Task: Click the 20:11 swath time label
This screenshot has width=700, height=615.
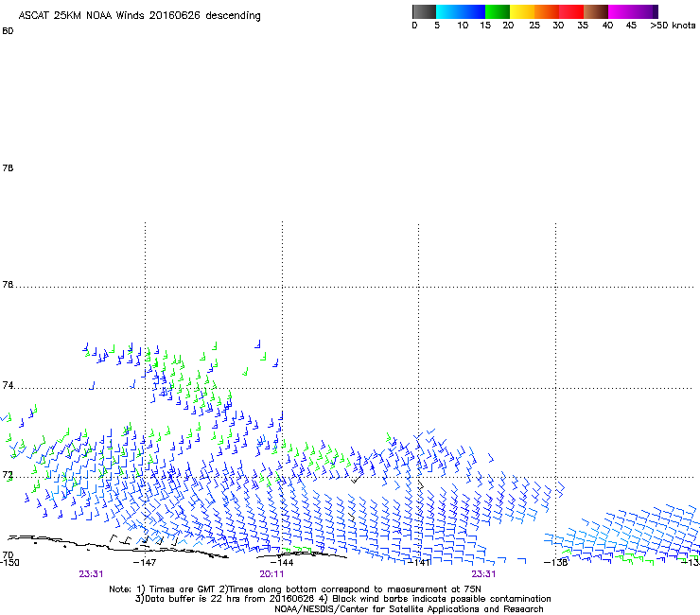Action: [271, 574]
